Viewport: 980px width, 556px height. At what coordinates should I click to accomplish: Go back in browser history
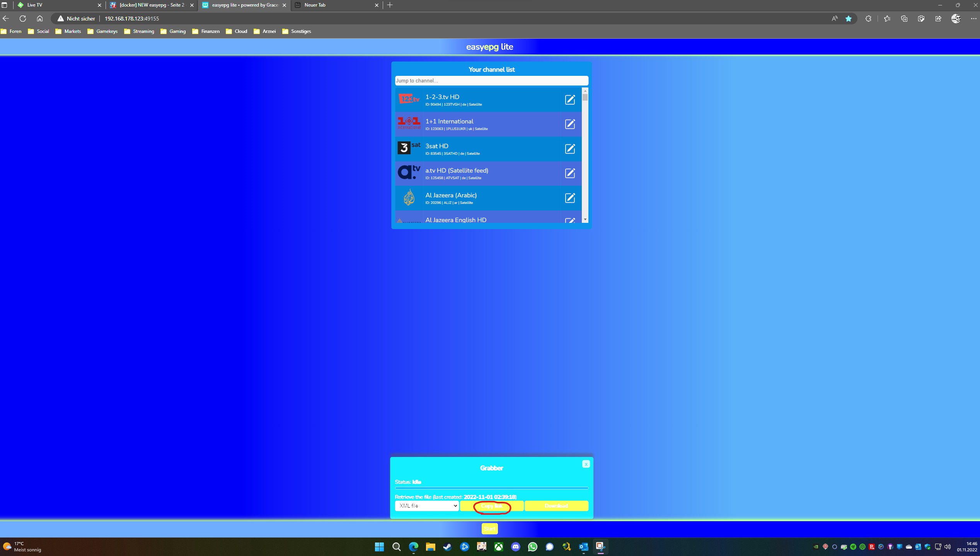6,19
